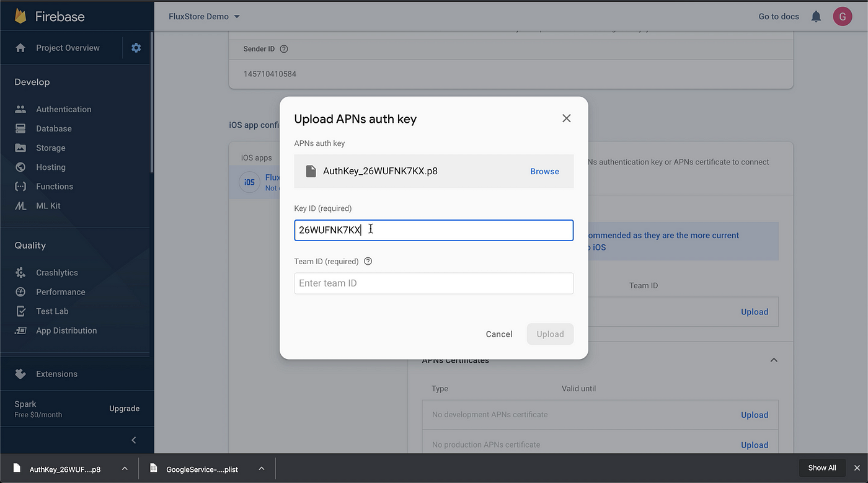
Task: Click the AuthKey file document icon in dialog
Action: (311, 171)
